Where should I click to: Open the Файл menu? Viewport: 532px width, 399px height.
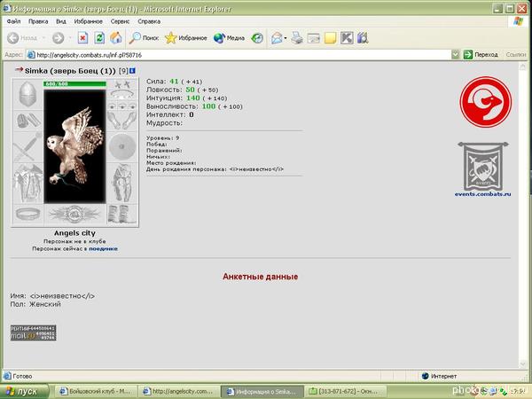pyautogui.click(x=13, y=21)
